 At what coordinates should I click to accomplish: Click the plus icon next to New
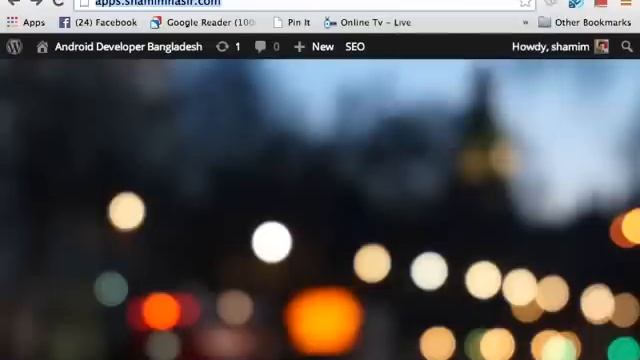click(x=299, y=47)
